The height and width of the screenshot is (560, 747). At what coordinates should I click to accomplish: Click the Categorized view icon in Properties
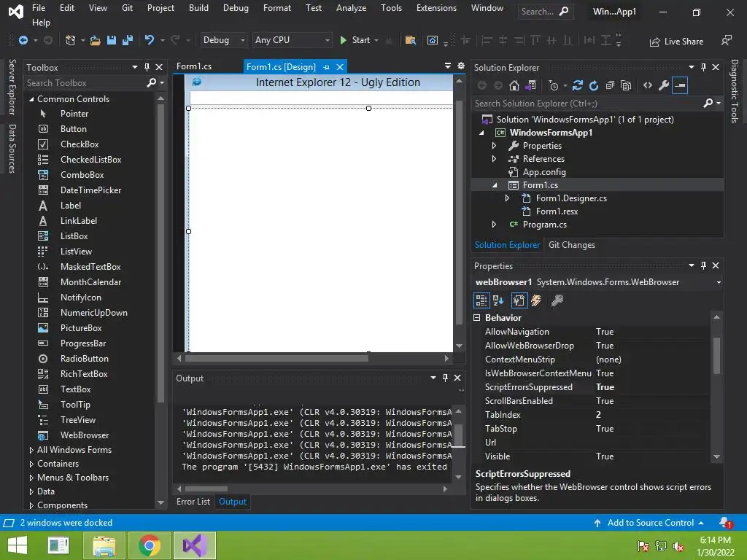(x=481, y=300)
